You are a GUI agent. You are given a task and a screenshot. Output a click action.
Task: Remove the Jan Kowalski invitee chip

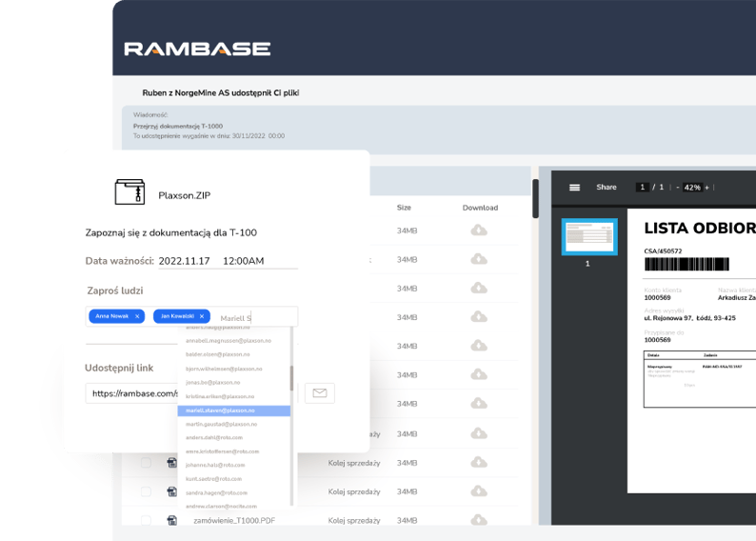202,316
